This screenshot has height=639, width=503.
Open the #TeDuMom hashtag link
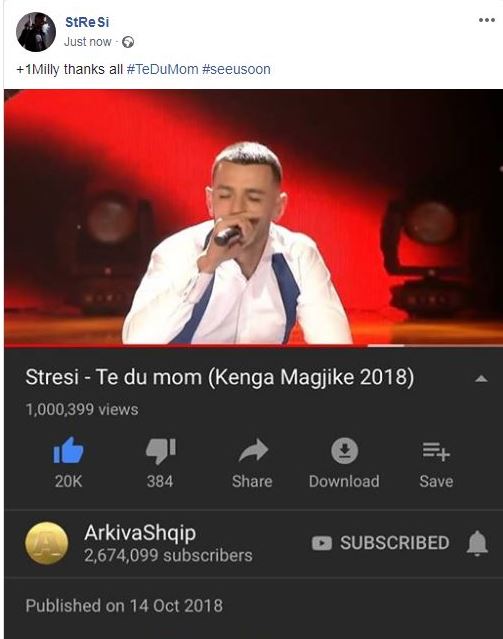coord(162,69)
